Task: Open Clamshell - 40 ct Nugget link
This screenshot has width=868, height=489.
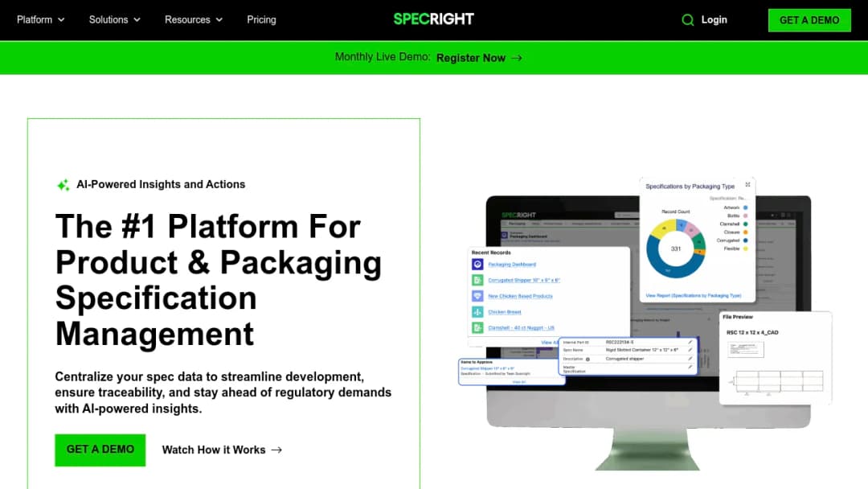Action: point(521,328)
